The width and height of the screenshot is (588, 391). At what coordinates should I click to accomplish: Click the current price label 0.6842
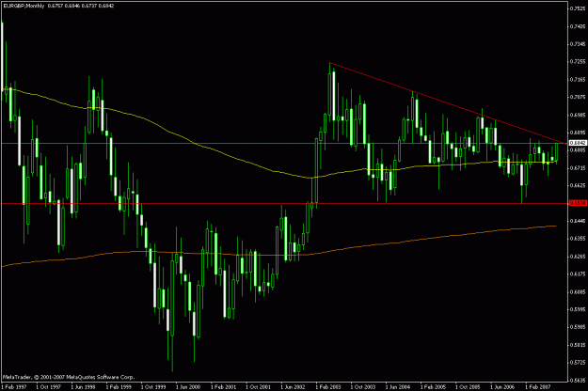(578, 143)
